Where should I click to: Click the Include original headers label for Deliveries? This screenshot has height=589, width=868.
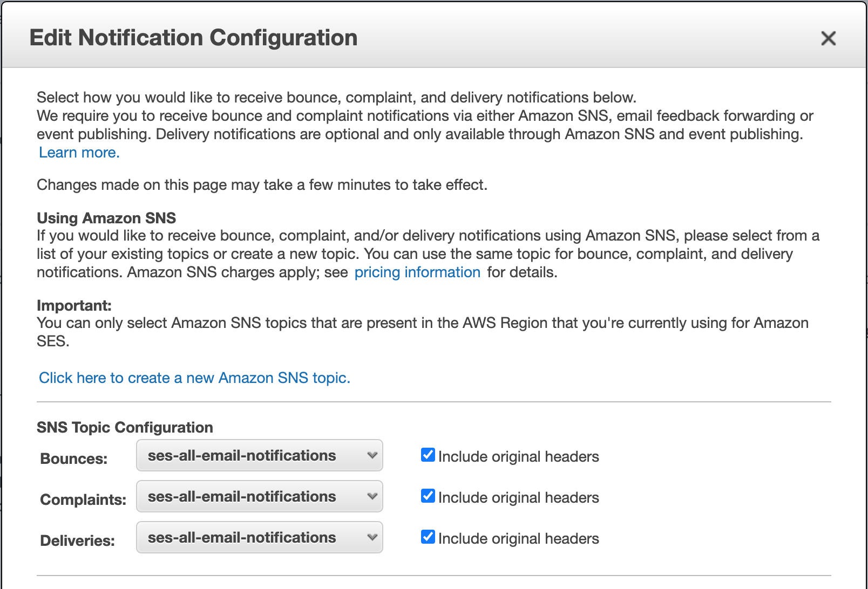[518, 539]
